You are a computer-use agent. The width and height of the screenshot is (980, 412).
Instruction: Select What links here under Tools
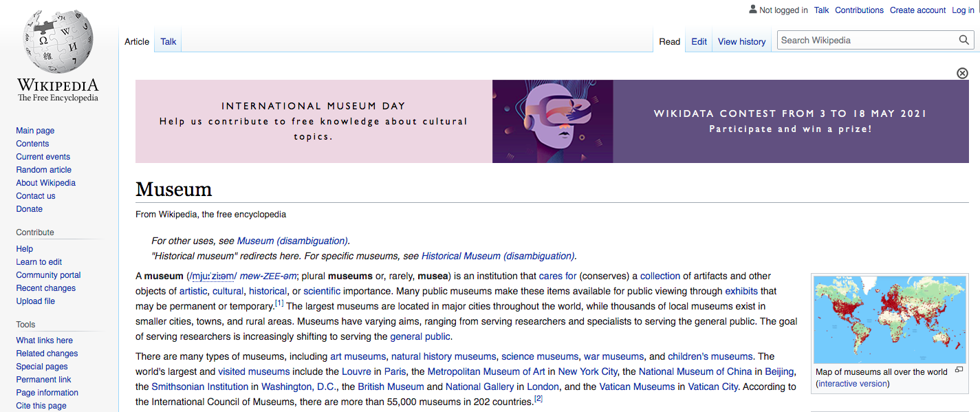click(44, 340)
